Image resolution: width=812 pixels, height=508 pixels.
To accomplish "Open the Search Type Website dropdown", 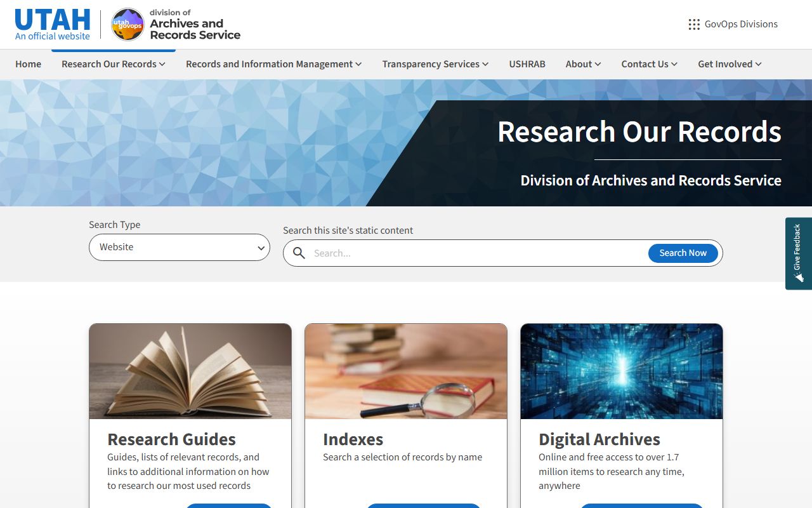I will (180, 247).
